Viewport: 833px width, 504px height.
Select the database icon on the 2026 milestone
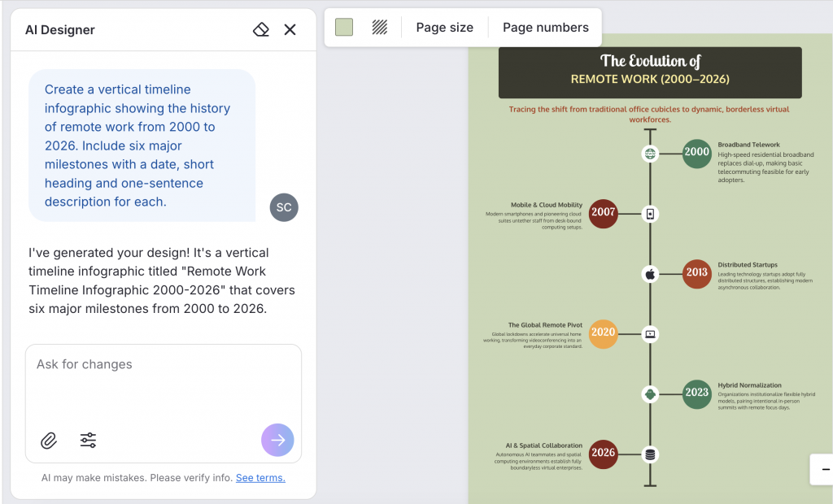[x=650, y=454]
